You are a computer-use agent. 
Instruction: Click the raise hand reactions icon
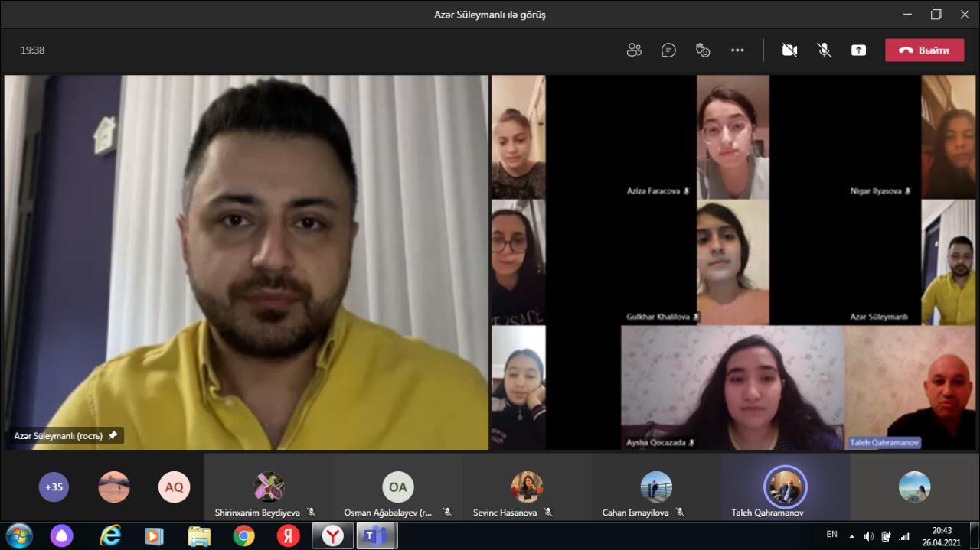point(703,50)
